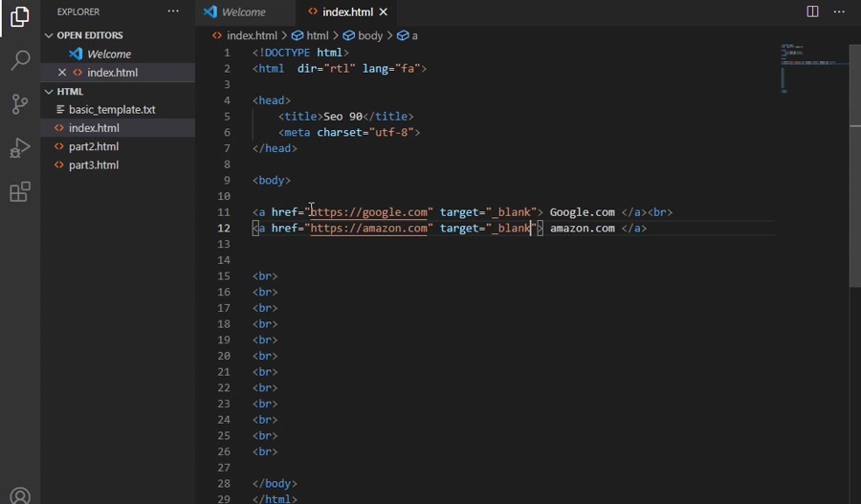Click the dir="rtl" attribute
This screenshot has width=861, height=504.
click(x=326, y=69)
